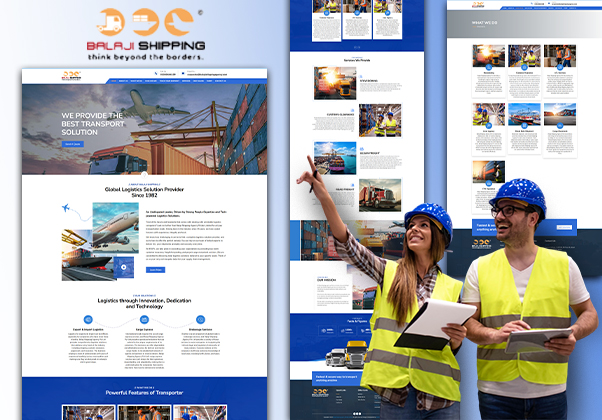Click the large Balaji Shipping logo at top
The image size is (602, 420).
tap(146, 35)
